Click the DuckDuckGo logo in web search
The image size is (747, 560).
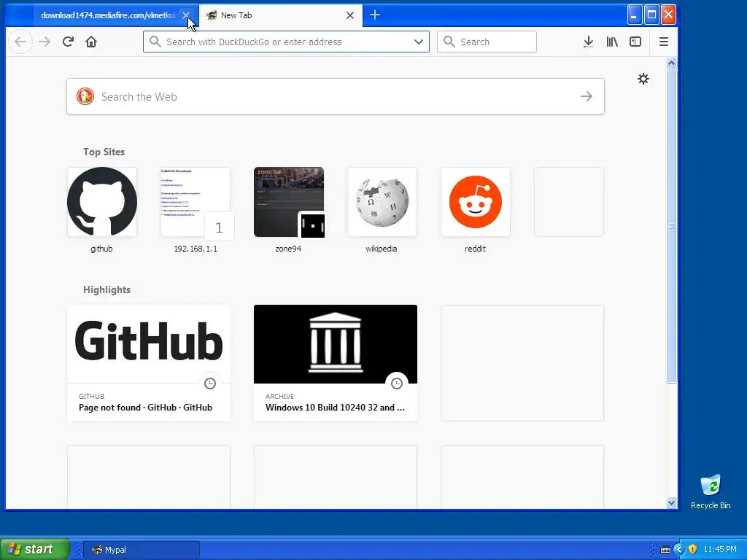coord(85,97)
